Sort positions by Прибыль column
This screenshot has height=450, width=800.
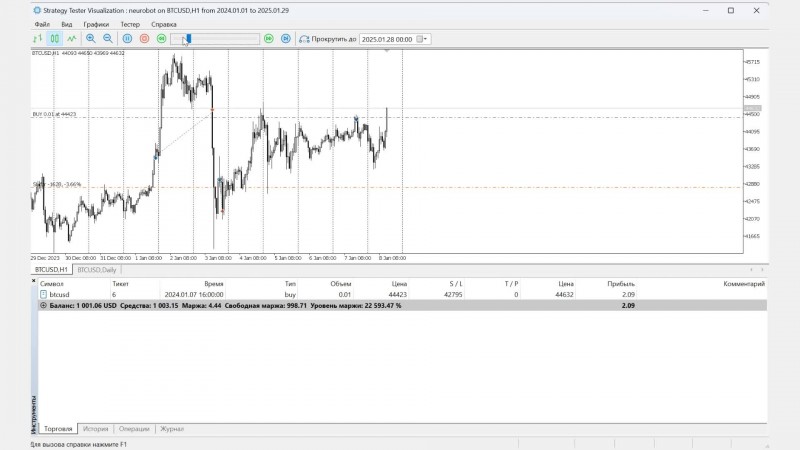[621, 284]
